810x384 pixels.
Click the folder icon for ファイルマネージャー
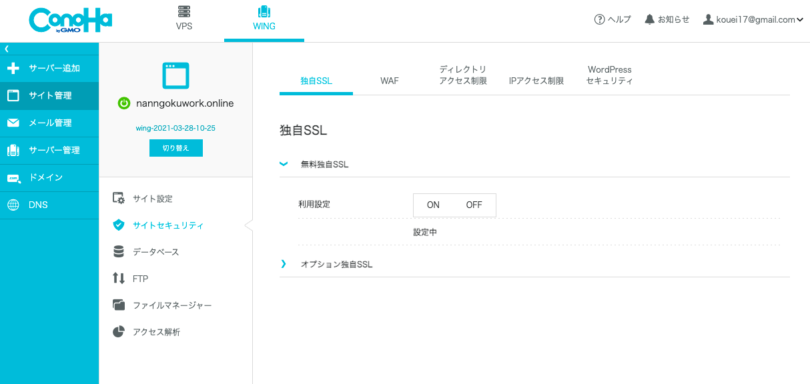(x=119, y=305)
